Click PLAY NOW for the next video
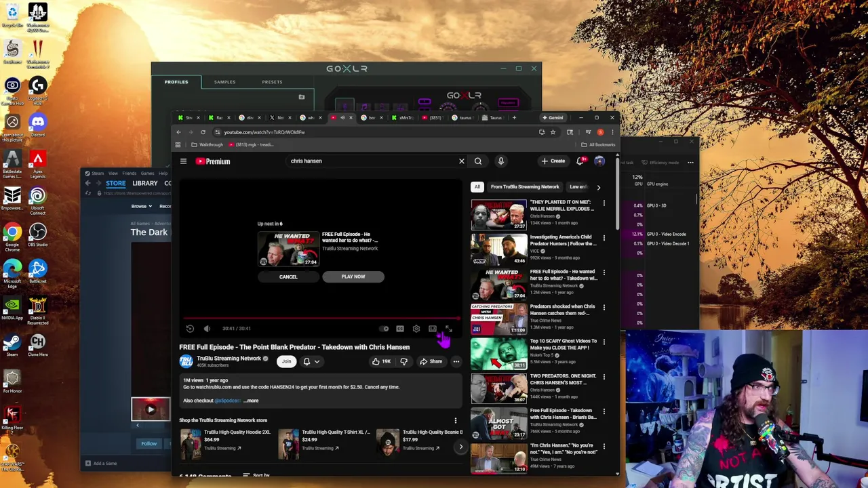 click(x=353, y=277)
